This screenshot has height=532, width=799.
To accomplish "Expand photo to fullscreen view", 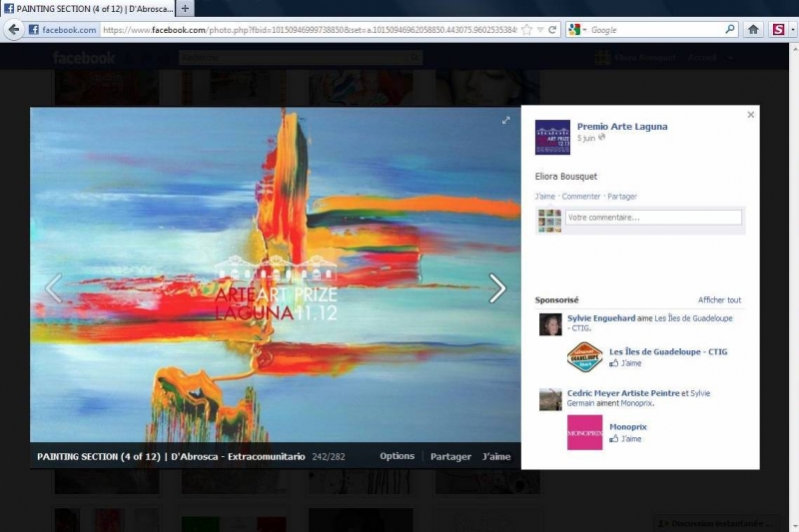I will (x=505, y=121).
